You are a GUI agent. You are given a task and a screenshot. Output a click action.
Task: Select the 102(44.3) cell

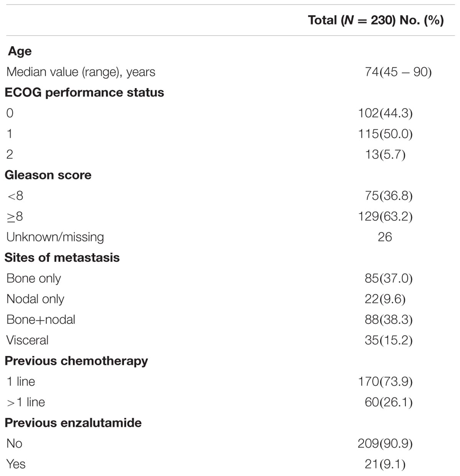[385, 113]
